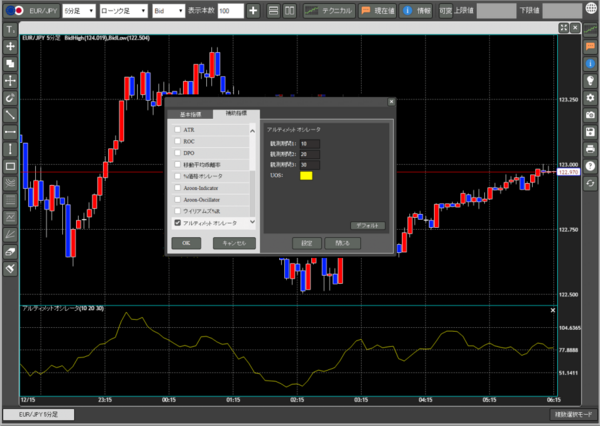
Task: Select the vertical line tool
Action: click(10, 149)
